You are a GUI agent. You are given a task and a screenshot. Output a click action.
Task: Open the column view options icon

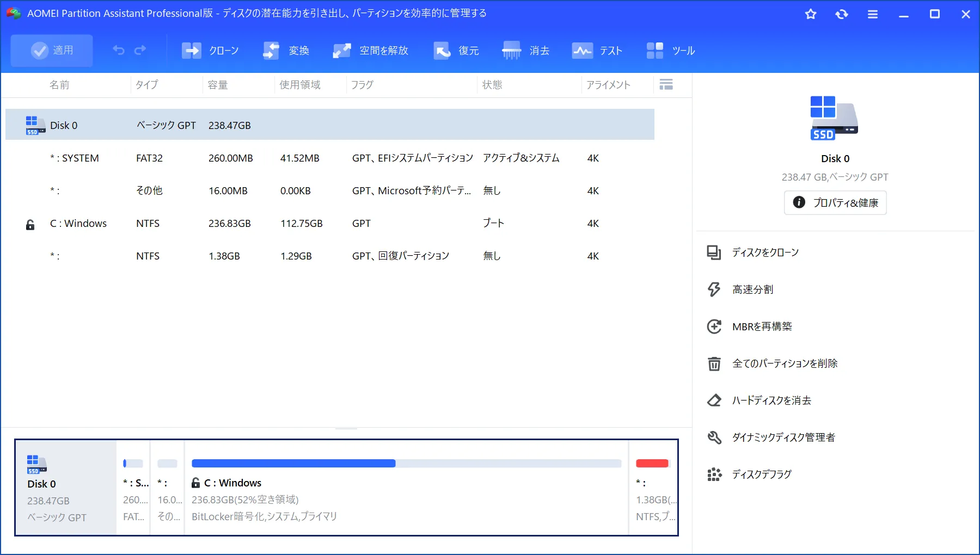[x=666, y=84]
